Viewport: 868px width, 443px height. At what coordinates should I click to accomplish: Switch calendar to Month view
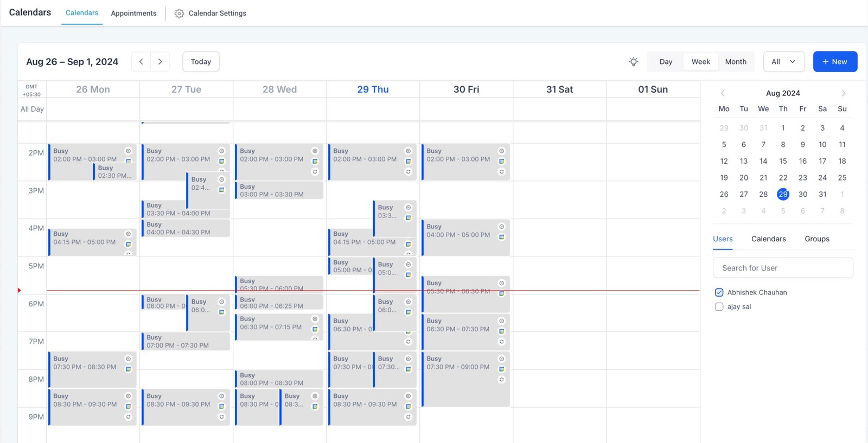[x=736, y=62]
